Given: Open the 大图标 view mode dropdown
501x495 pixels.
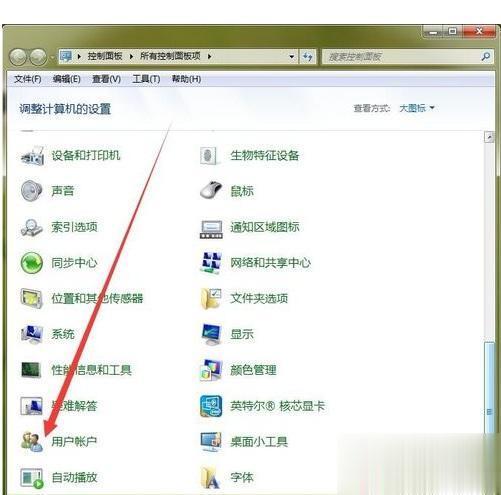Looking at the screenshot, I should (x=417, y=108).
